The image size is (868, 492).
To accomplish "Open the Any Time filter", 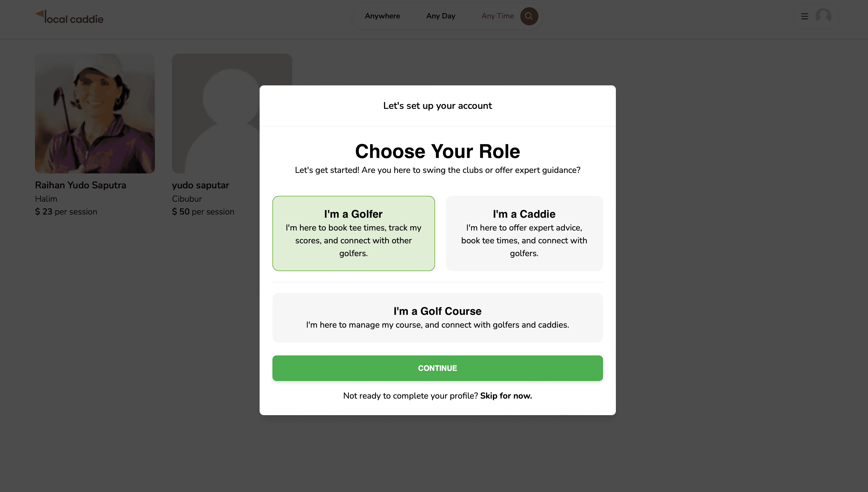I will [497, 16].
